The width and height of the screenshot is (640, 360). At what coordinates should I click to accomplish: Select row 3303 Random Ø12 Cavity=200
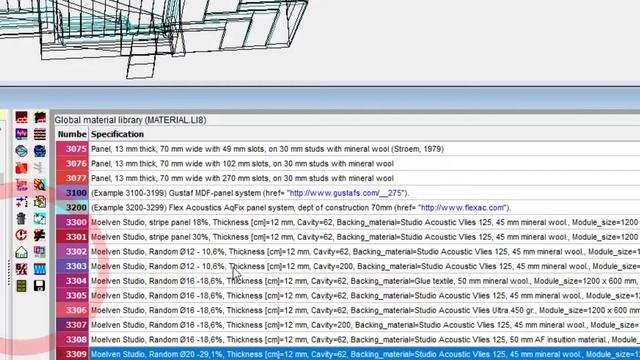[x=348, y=267]
